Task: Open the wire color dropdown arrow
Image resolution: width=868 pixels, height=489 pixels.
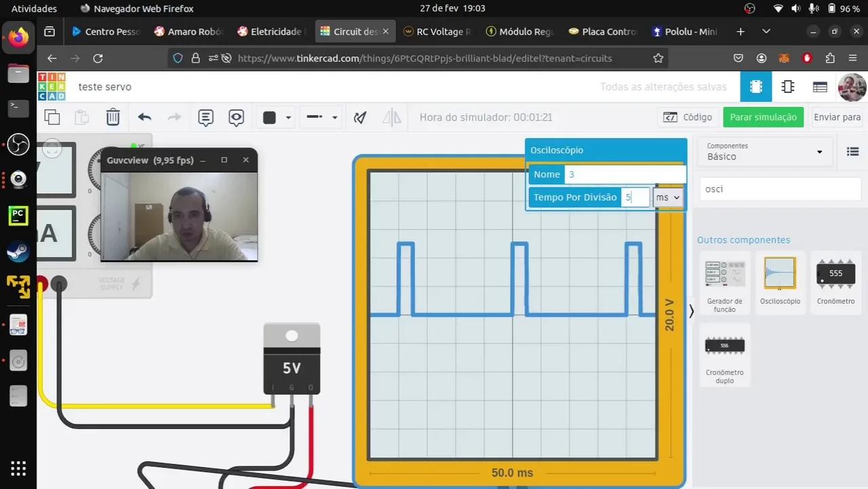Action: click(x=288, y=117)
